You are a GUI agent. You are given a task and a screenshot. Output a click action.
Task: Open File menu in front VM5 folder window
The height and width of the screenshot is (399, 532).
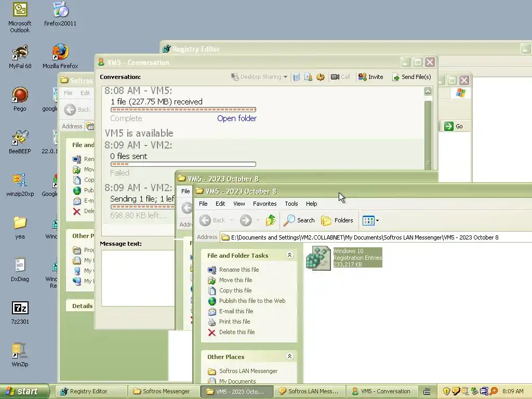click(x=203, y=204)
